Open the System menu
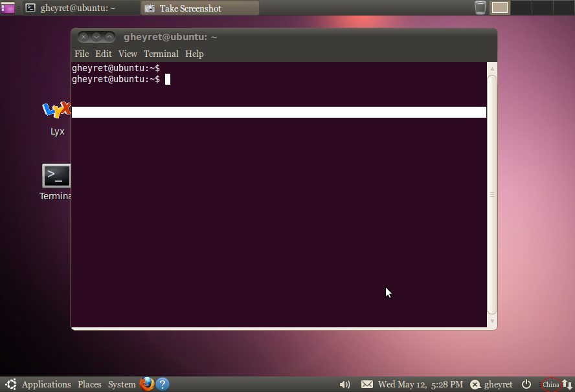Image resolution: width=575 pixels, height=392 pixels. pyautogui.click(x=121, y=384)
